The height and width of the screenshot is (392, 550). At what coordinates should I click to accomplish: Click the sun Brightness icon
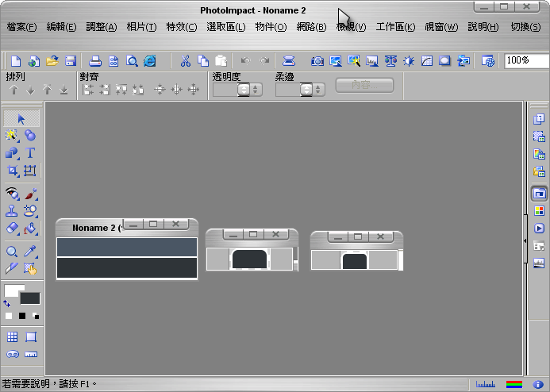click(409, 61)
